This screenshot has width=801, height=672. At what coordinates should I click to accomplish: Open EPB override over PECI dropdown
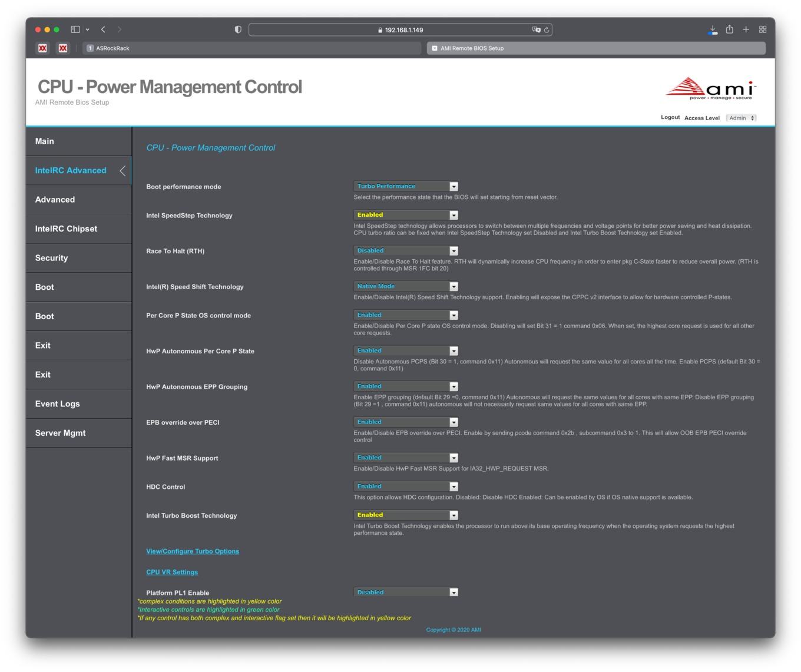[x=406, y=422]
